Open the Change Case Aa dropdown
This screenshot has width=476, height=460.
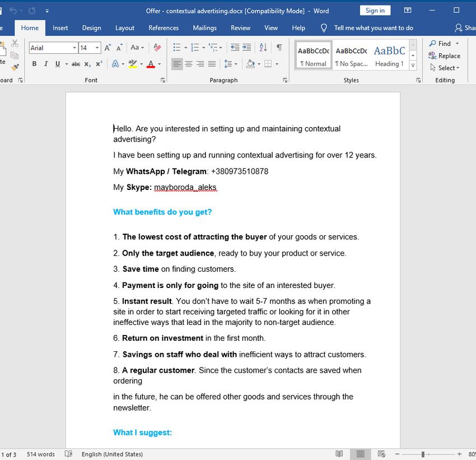click(137, 48)
